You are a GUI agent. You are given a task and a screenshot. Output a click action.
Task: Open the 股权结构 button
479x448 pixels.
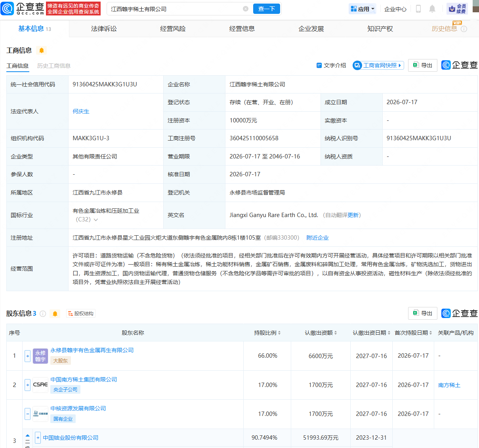[81, 314]
